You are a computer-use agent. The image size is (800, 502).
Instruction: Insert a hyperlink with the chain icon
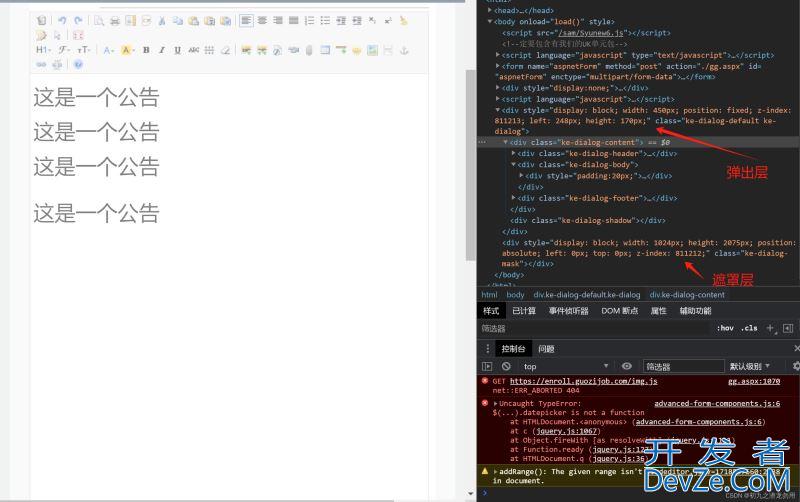(x=41, y=64)
